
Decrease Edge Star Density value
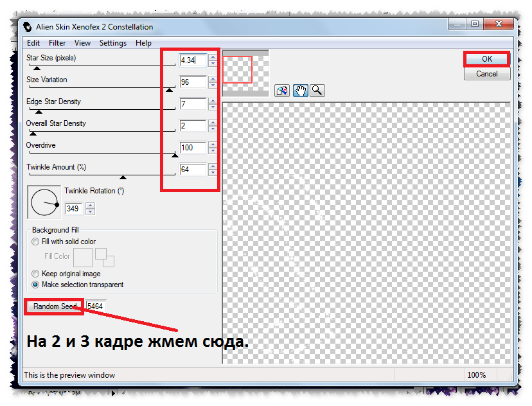pos(213,107)
